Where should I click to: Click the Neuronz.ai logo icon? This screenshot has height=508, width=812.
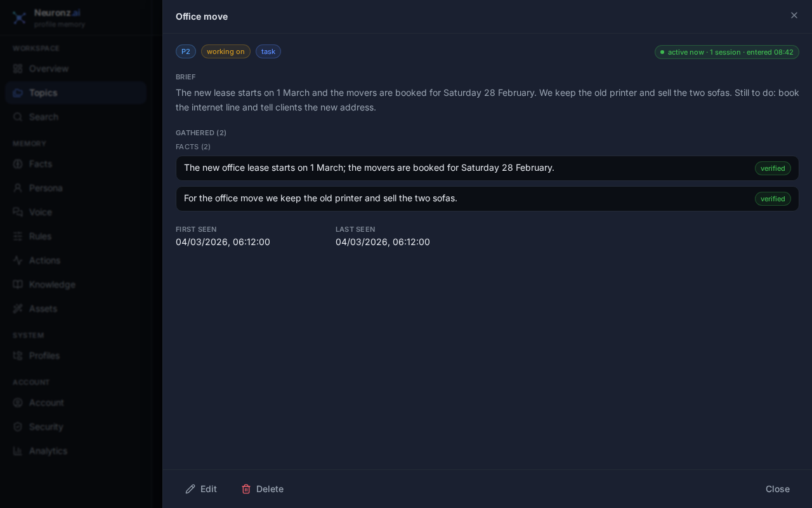pyautogui.click(x=20, y=18)
